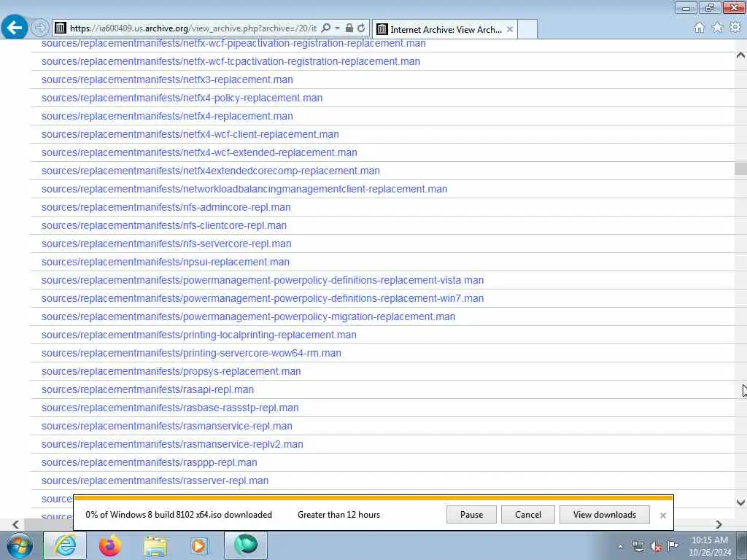The height and width of the screenshot is (560, 747).
Task: Click the vertical scrollbar down arrow
Action: pyautogui.click(x=740, y=502)
